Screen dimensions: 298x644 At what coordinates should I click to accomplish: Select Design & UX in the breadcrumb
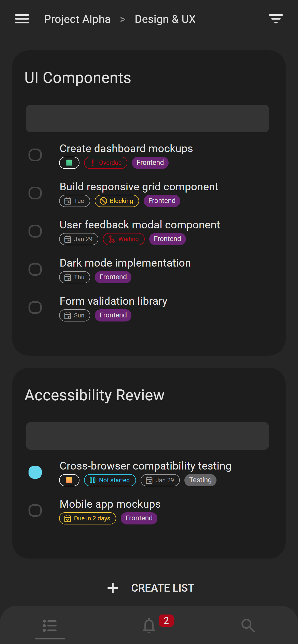coord(165,19)
